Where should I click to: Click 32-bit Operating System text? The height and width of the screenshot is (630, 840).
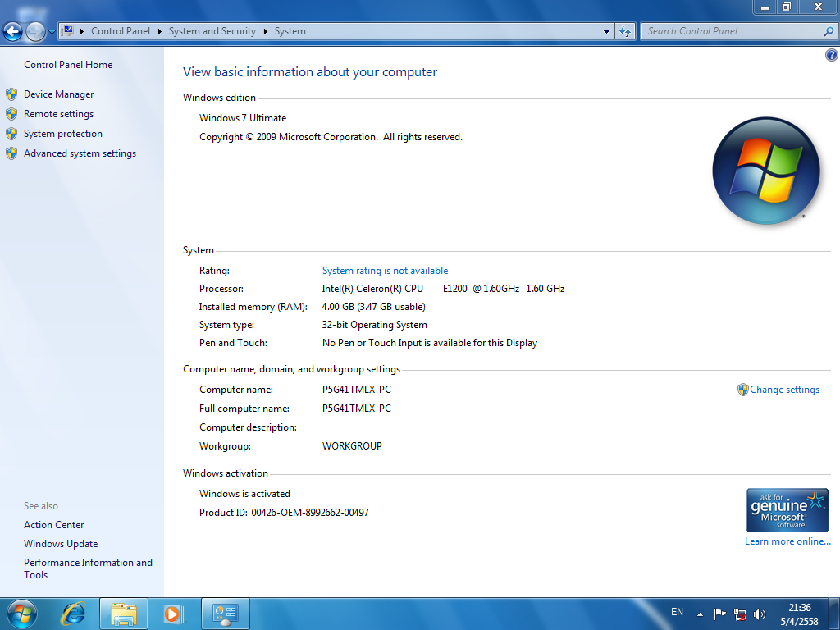click(374, 325)
